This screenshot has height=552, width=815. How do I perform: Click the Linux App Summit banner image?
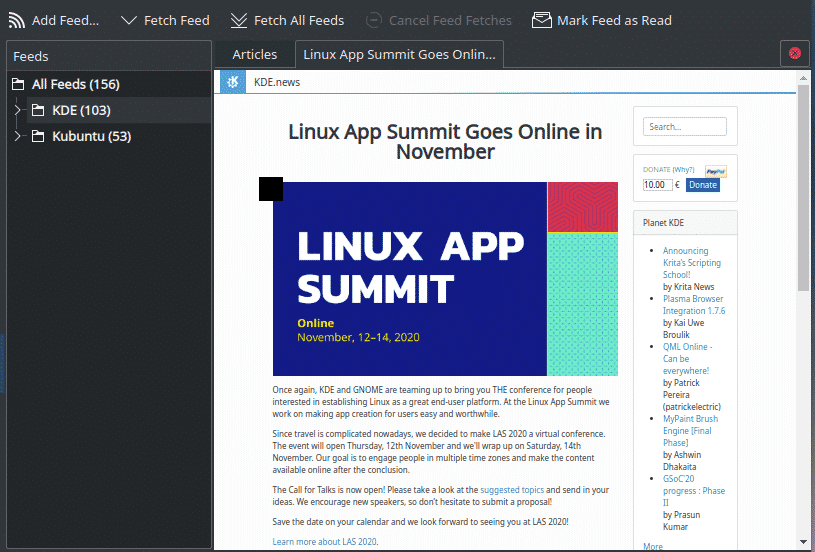(x=445, y=279)
